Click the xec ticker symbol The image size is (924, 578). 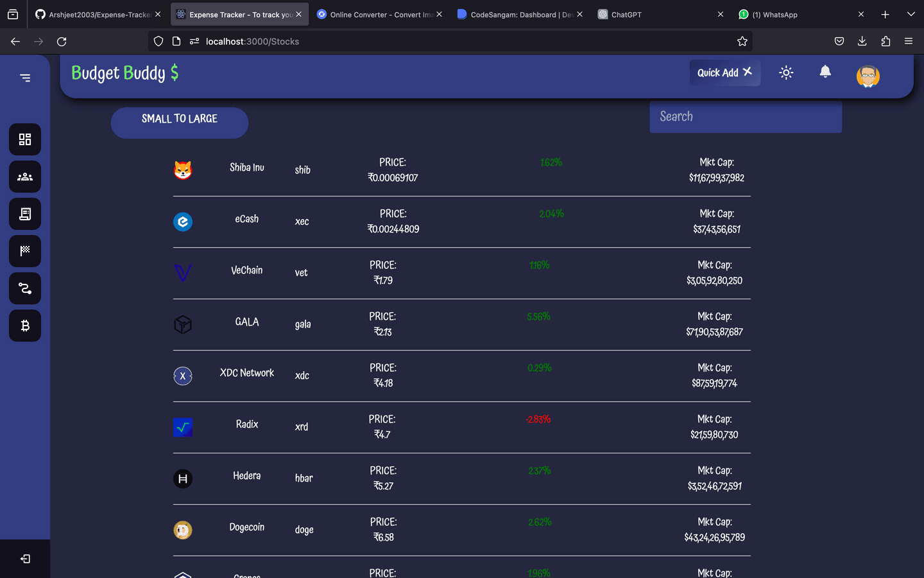[x=302, y=222]
